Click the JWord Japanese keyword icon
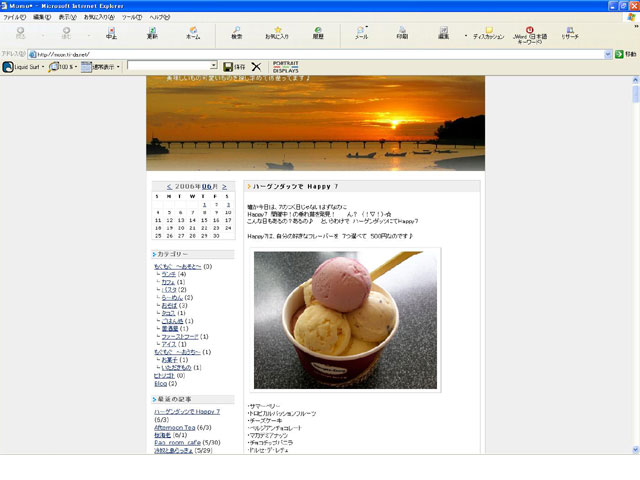Viewport: 640px width, 480px height. pos(529,30)
